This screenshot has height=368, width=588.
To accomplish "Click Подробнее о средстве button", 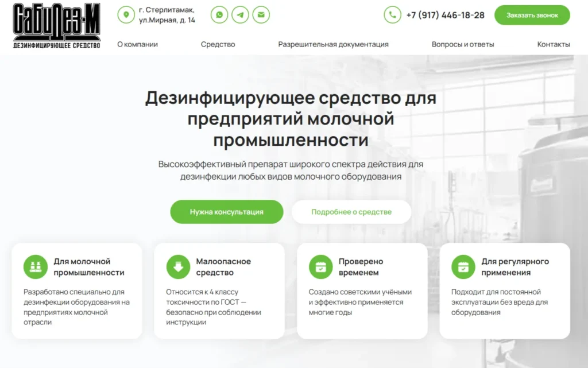I will point(351,212).
